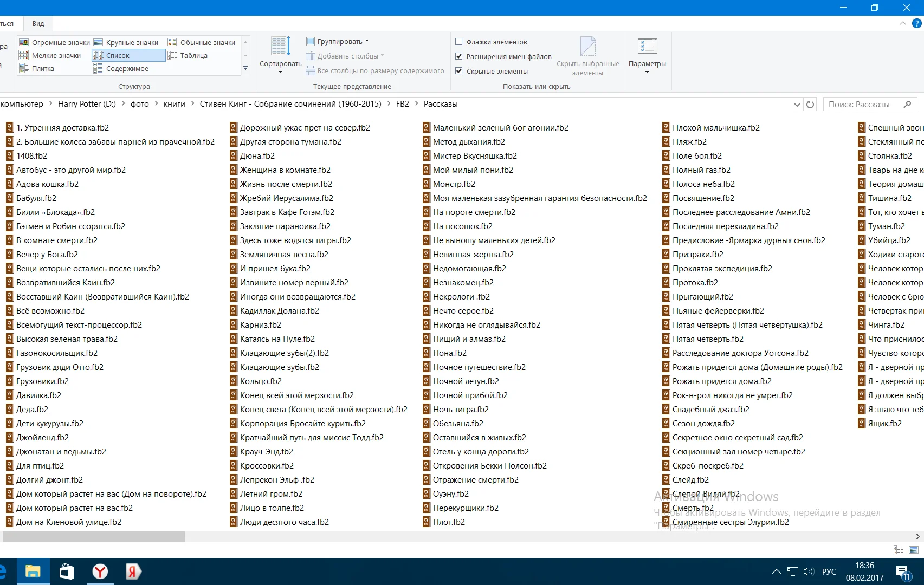Open address bar history dropdown arrow
The image size is (924, 585).
click(797, 105)
